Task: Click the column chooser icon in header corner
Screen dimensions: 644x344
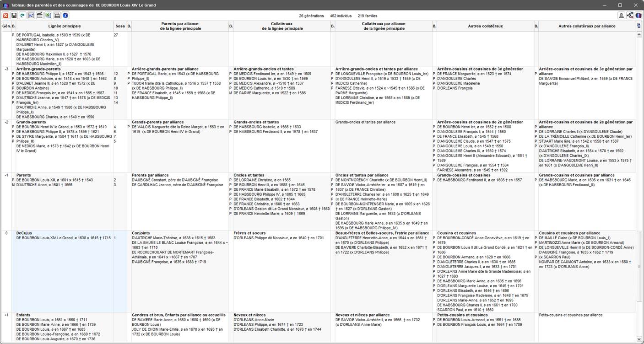Action: [639, 26]
